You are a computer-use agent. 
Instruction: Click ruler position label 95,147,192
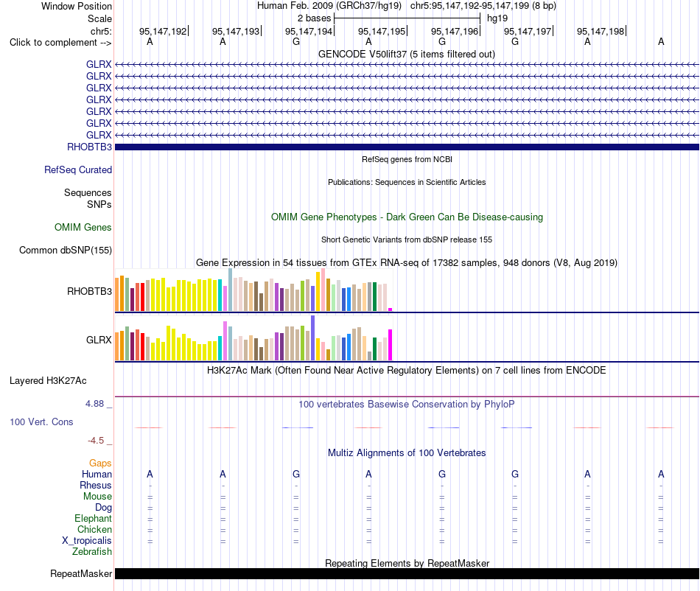tap(163, 31)
